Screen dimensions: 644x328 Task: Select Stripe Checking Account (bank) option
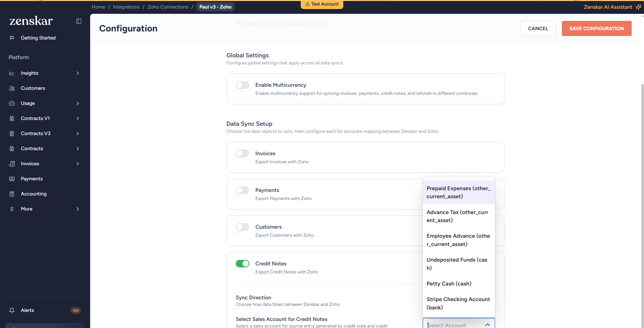(x=458, y=303)
